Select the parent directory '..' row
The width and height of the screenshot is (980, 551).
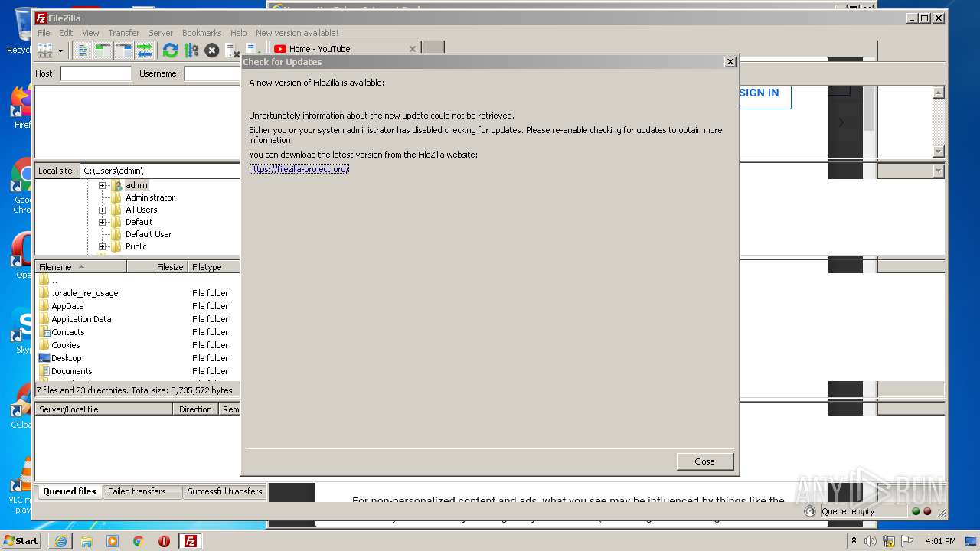138,280
